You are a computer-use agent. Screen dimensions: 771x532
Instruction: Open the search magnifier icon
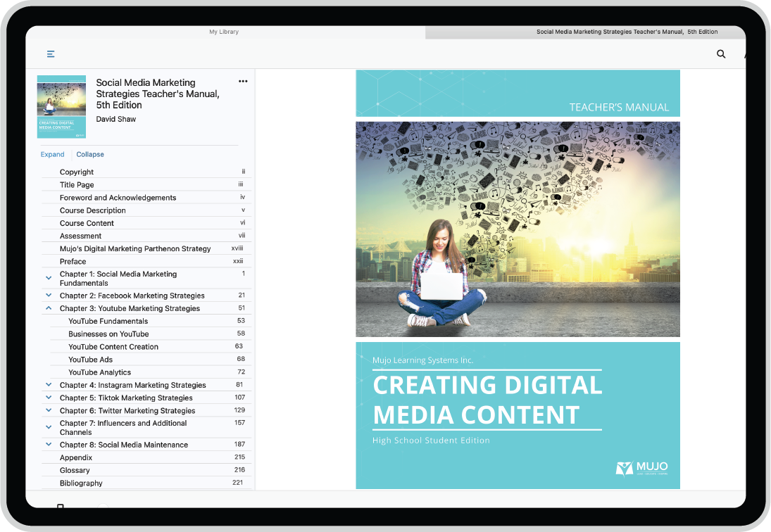click(721, 54)
